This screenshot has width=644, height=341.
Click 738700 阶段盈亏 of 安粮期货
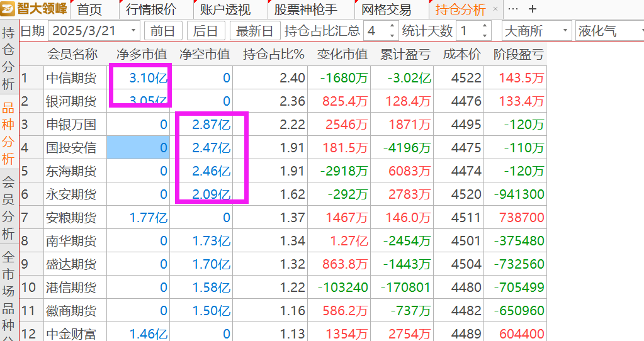click(522, 218)
